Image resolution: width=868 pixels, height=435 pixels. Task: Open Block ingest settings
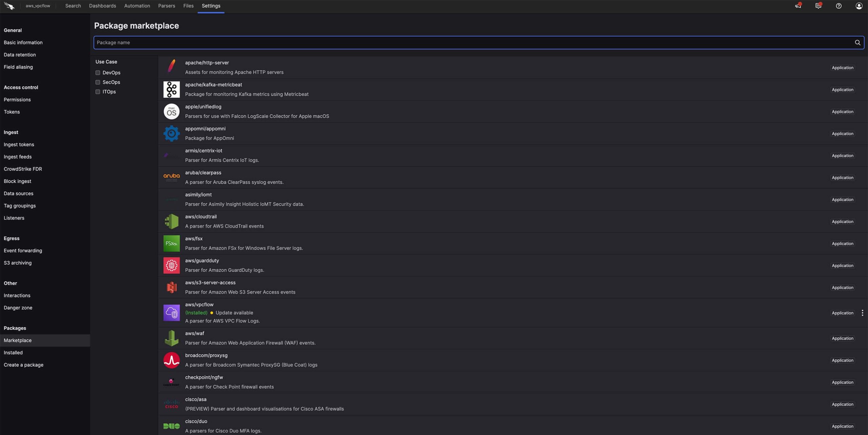coord(17,181)
